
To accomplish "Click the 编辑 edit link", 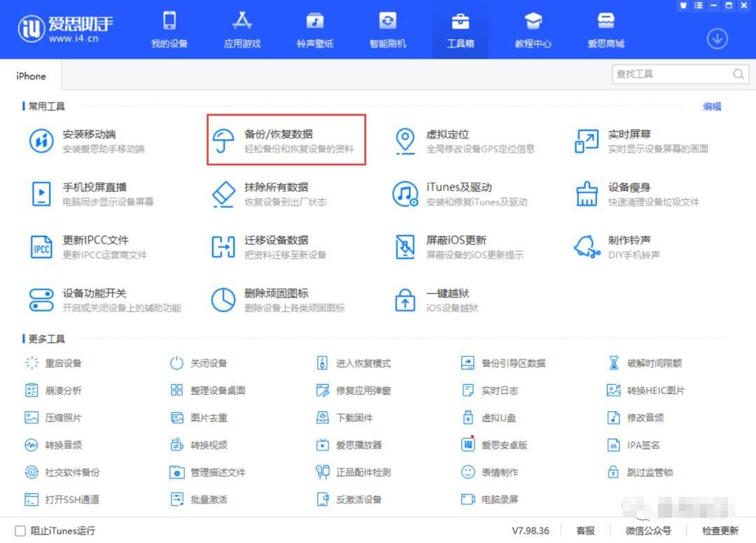I will click(711, 106).
